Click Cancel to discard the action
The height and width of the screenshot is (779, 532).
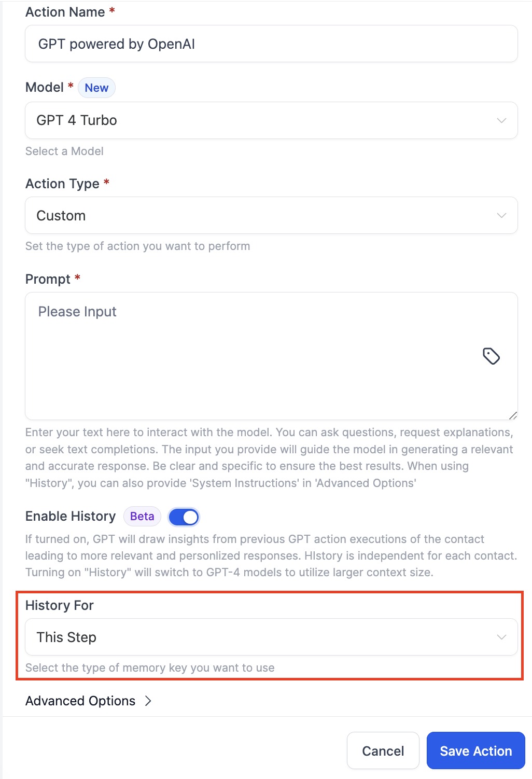[383, 750]
